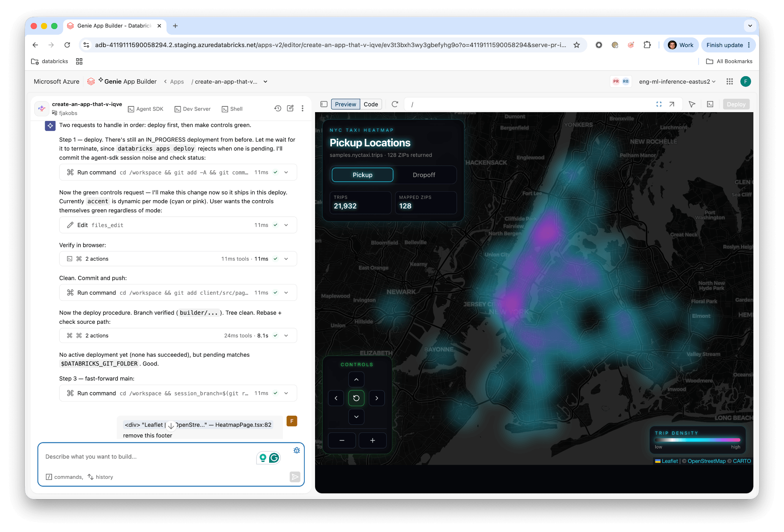Click the Work profile button
Viewport: 784px width, 532px height.
(x=681, y=45)
